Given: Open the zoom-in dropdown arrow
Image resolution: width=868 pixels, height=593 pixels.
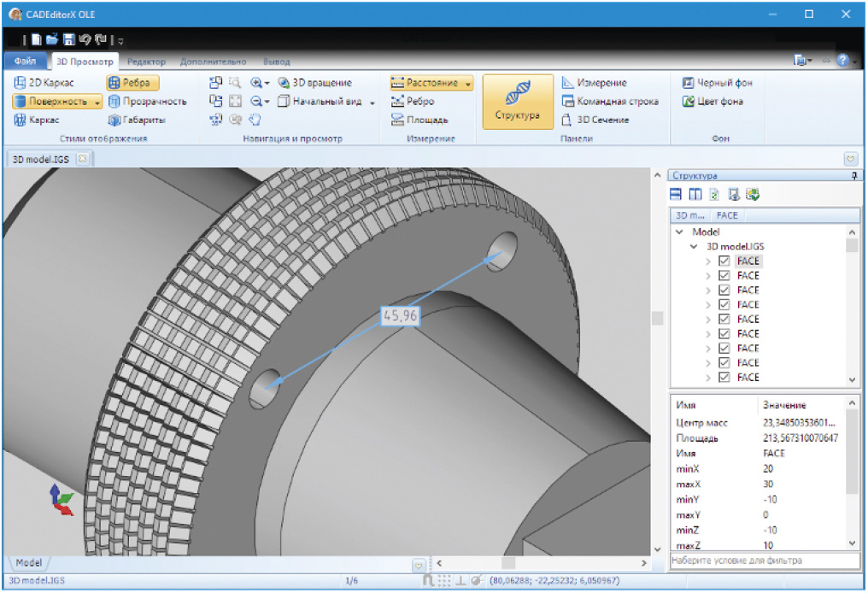Looking at the screenshot, I should click(267, 83).
